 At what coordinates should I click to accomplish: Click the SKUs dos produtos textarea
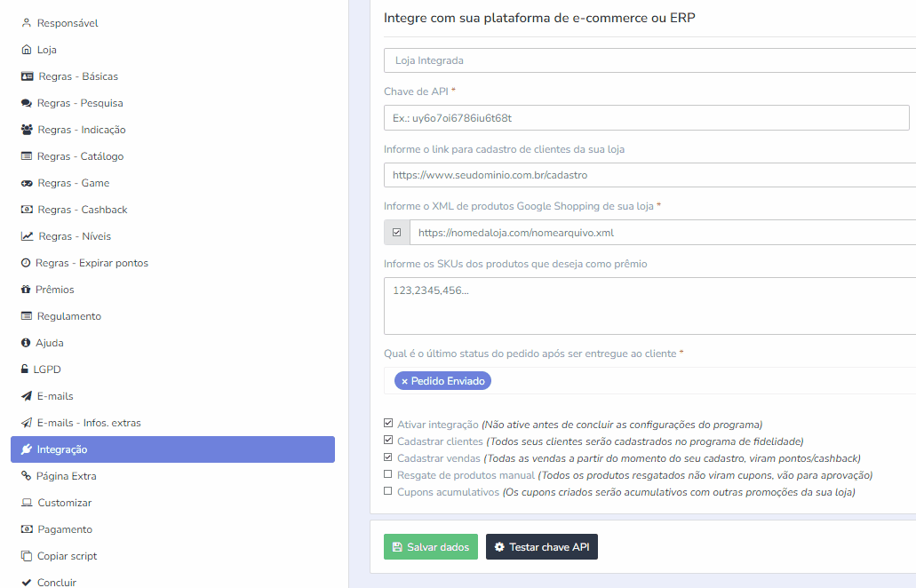[649, 306]
